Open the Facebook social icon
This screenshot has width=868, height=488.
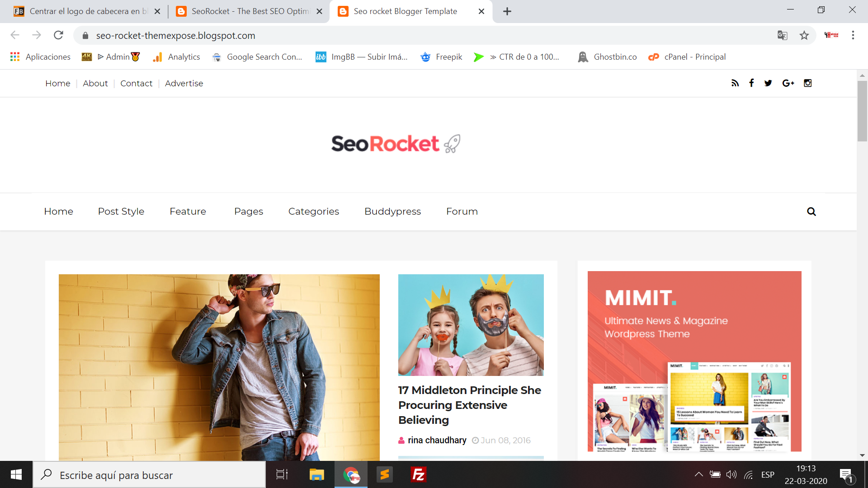tap(751, 83)
